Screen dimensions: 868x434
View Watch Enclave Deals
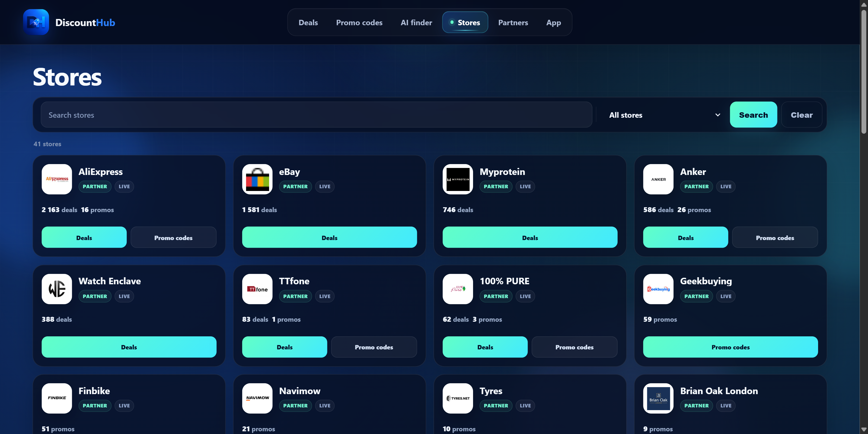point(129,347)
